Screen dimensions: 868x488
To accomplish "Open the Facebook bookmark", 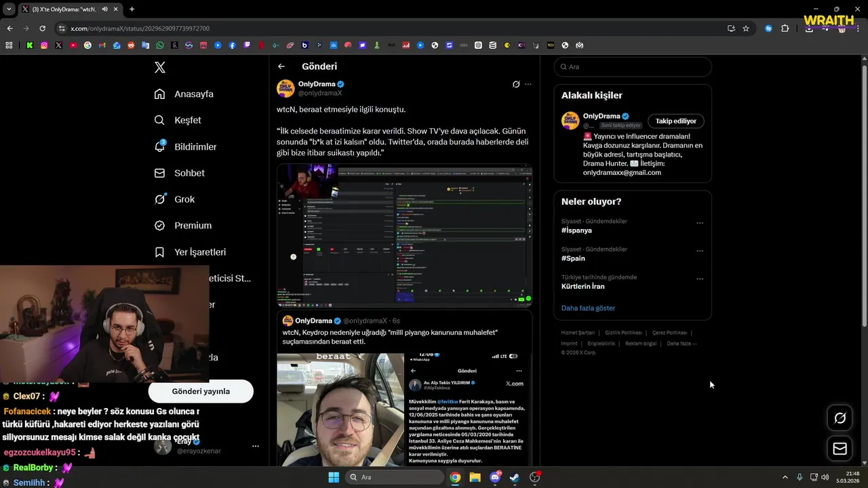I will (x=233, y=45).
